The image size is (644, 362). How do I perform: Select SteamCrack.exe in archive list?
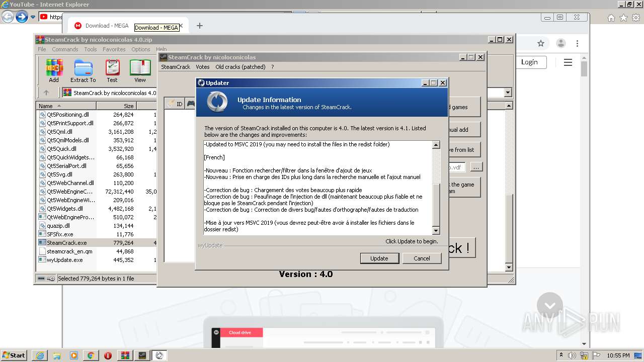click(97, 243)
